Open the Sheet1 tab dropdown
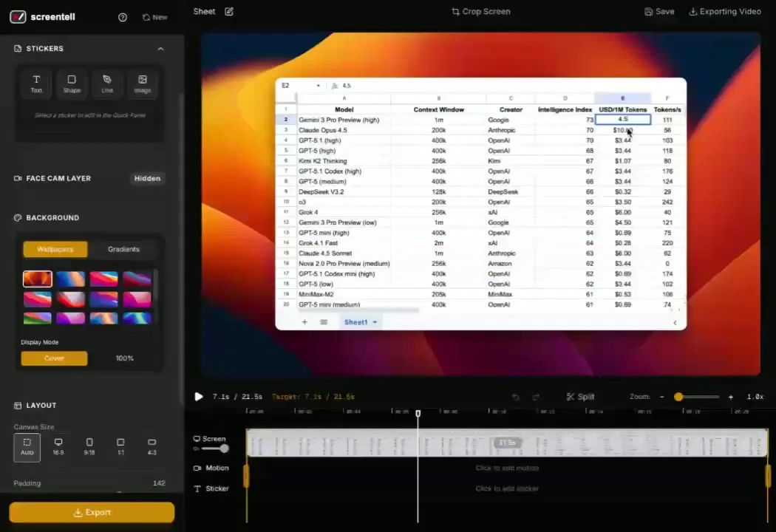Viewport: 776px width, 532px height. [375, 322]
